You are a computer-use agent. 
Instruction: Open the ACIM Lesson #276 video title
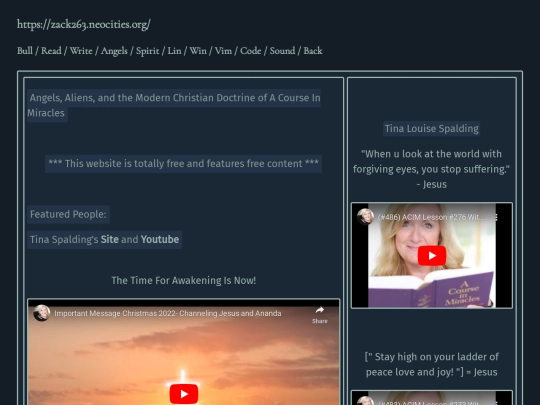pos(430,217)
